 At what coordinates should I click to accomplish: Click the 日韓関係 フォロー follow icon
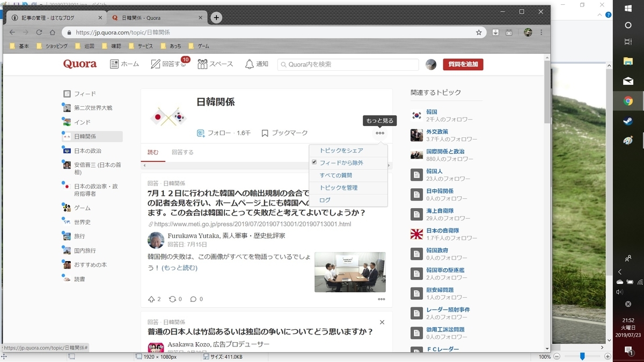(x=201, y=133)
